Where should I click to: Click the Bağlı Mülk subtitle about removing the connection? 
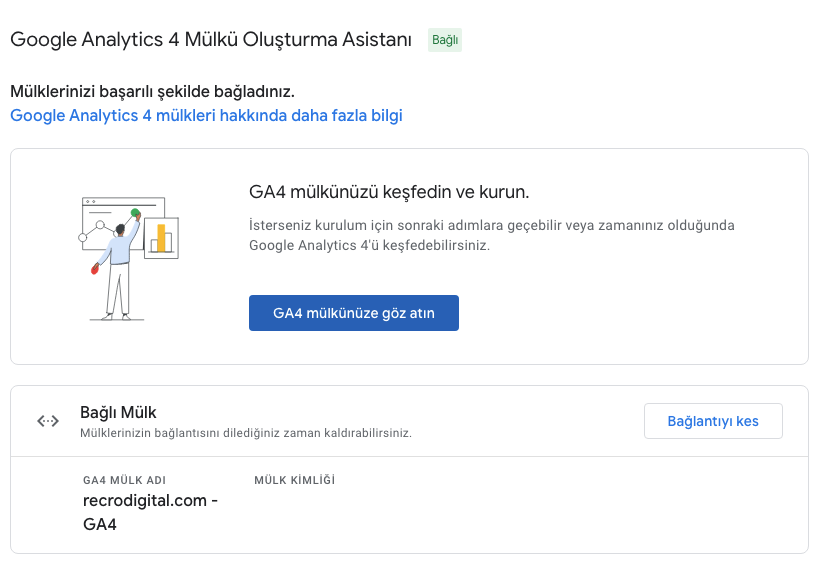[x=246, y=433]
